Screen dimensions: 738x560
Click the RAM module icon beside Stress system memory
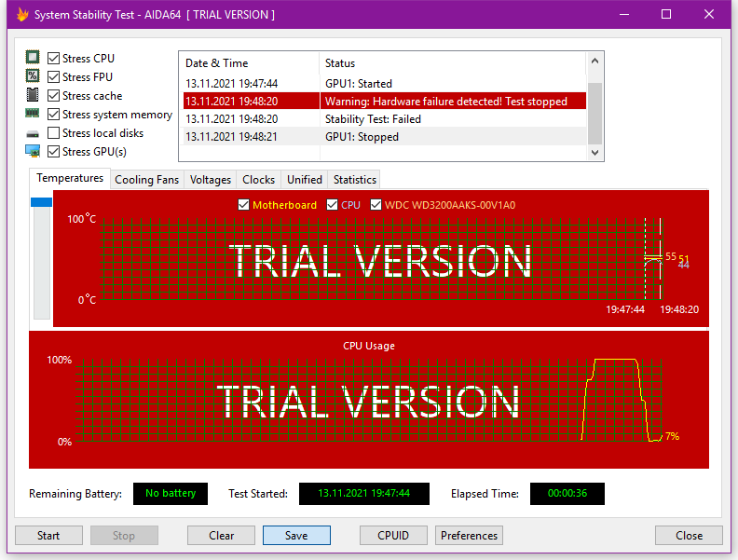[x=33, y=114]
